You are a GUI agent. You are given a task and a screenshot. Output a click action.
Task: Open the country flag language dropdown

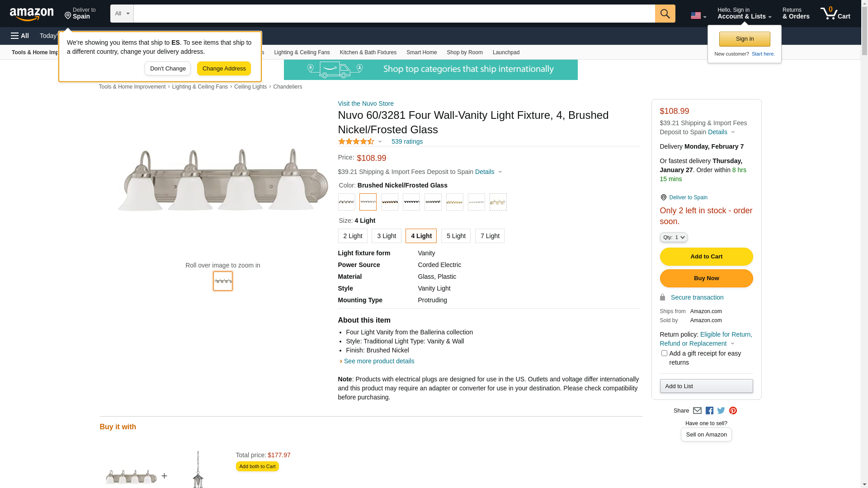(x=698, y=16)
